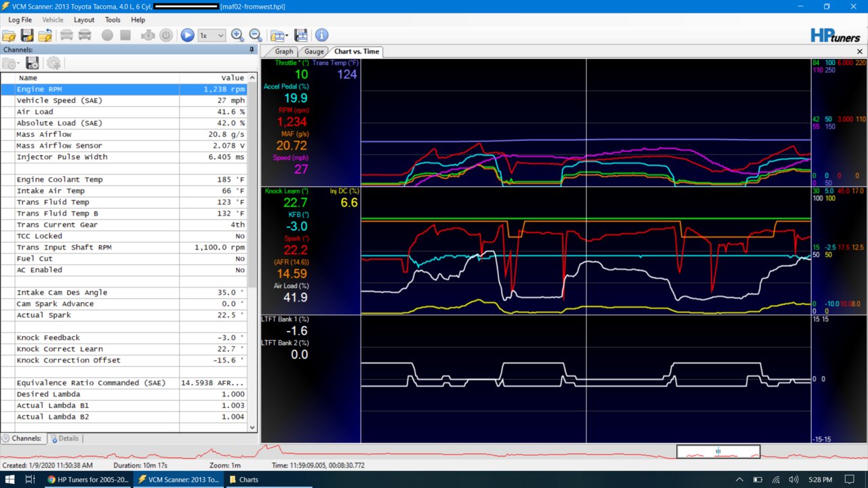Switch to the Details tab at bottom
Screen dimensions: 868x488
tap(64, 439)
